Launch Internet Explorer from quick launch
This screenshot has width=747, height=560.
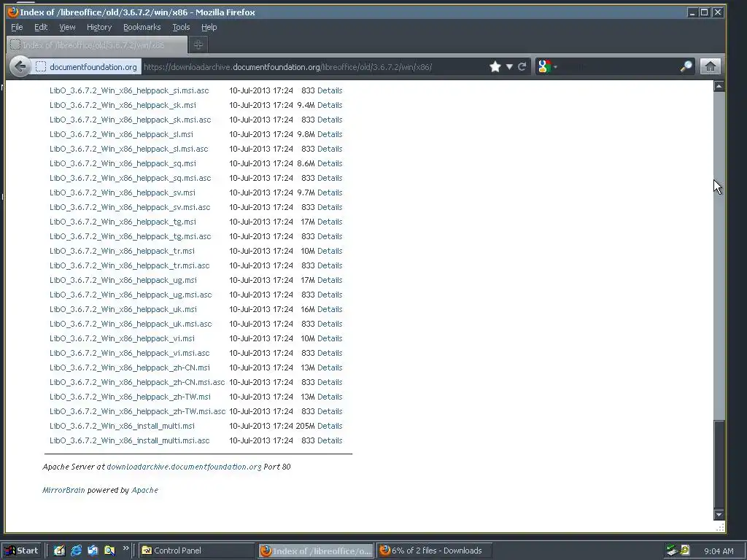(x=76, y=551)
